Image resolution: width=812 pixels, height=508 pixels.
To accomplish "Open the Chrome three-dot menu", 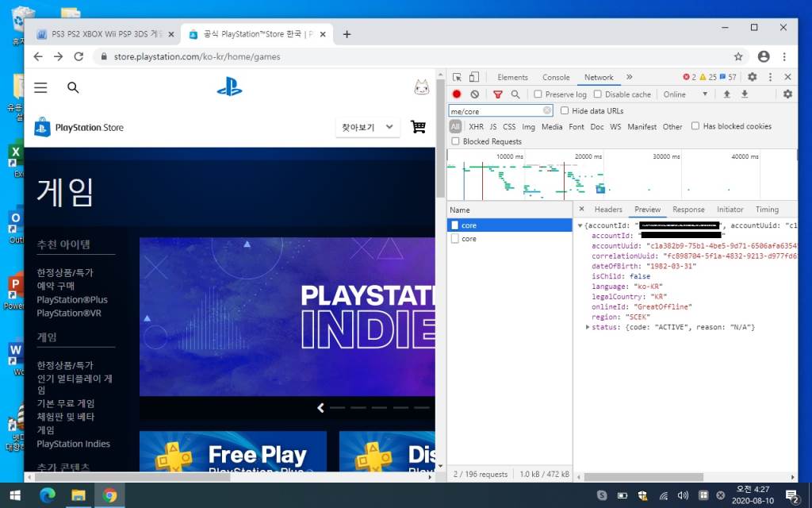I will [x=784, y=56].
